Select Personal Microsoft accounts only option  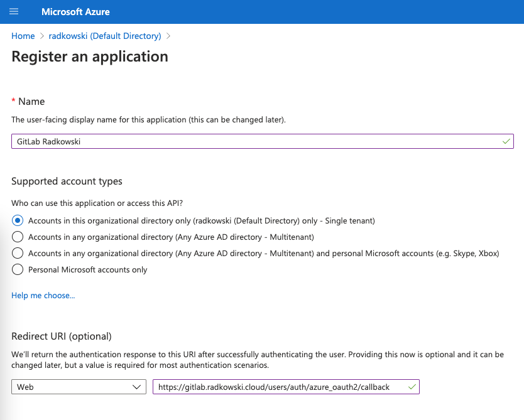point(18,269)
